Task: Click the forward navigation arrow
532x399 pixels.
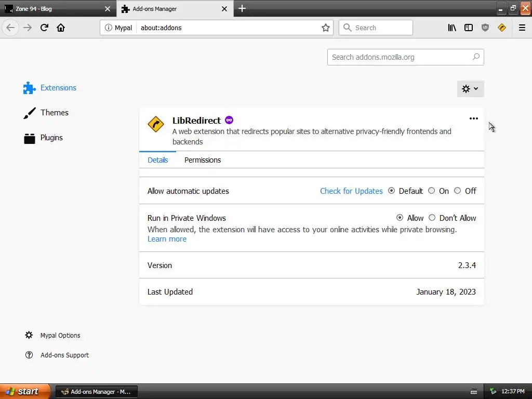Action: [28, 28]
